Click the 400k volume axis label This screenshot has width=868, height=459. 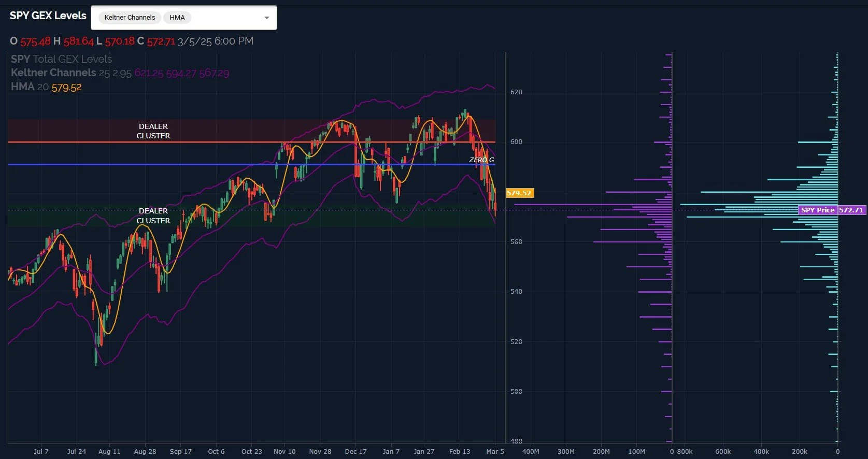pyautogui.click(x=761, y=451)
